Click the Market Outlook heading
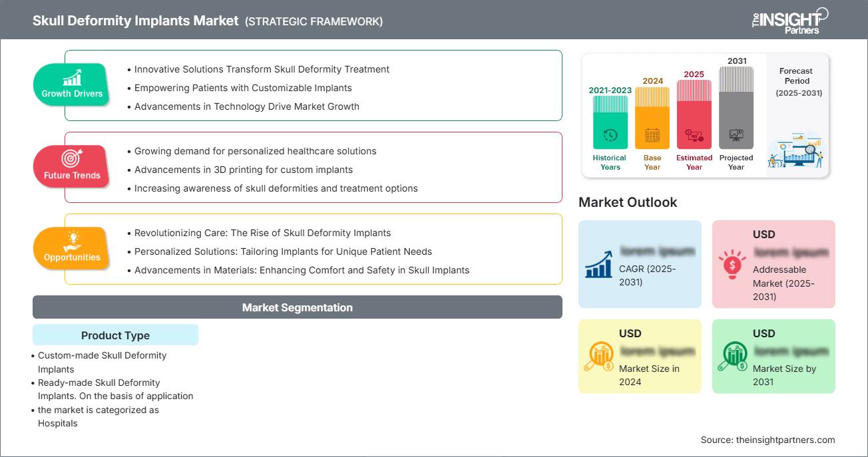The image size is (868, 457). (628, 202)
